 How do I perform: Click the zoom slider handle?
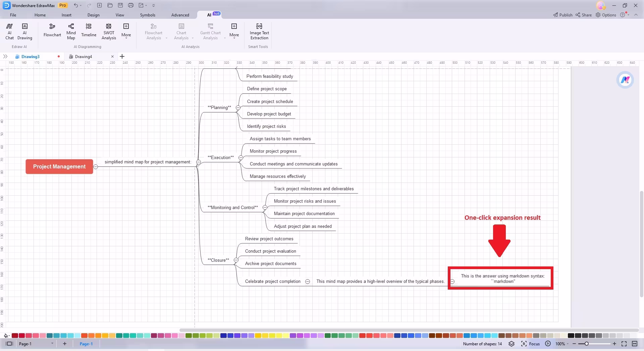[587, 344]
